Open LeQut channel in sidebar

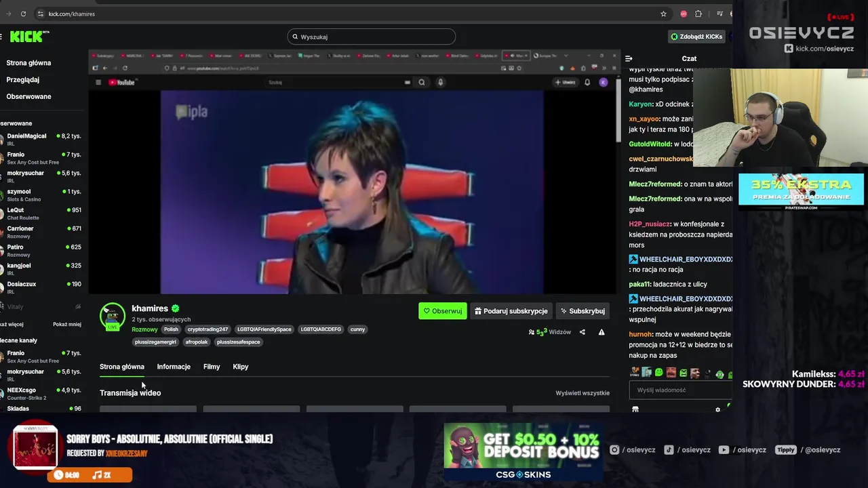tap(41, 213)
